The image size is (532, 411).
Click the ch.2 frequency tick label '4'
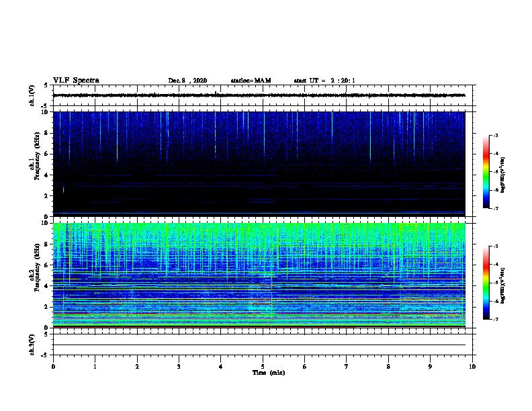[46, 286]
